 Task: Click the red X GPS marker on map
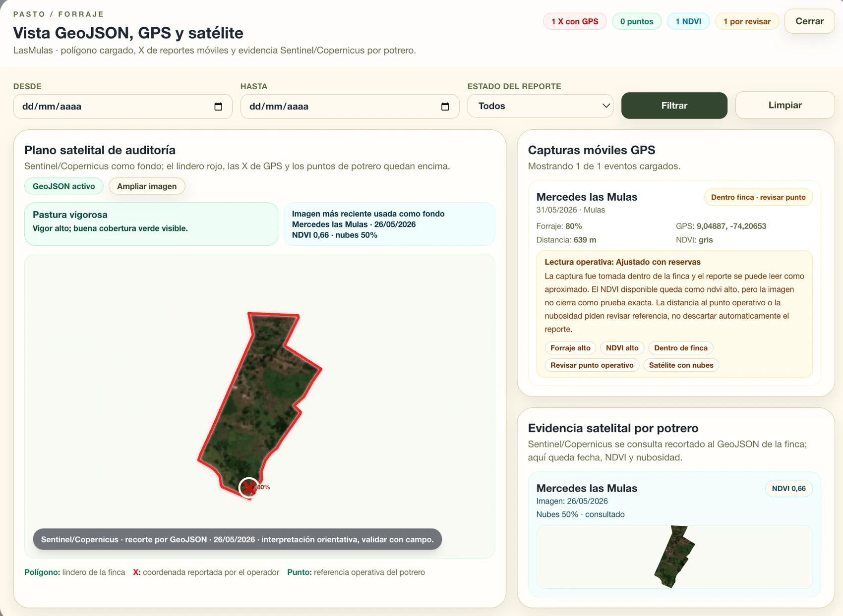click(249, 488)
